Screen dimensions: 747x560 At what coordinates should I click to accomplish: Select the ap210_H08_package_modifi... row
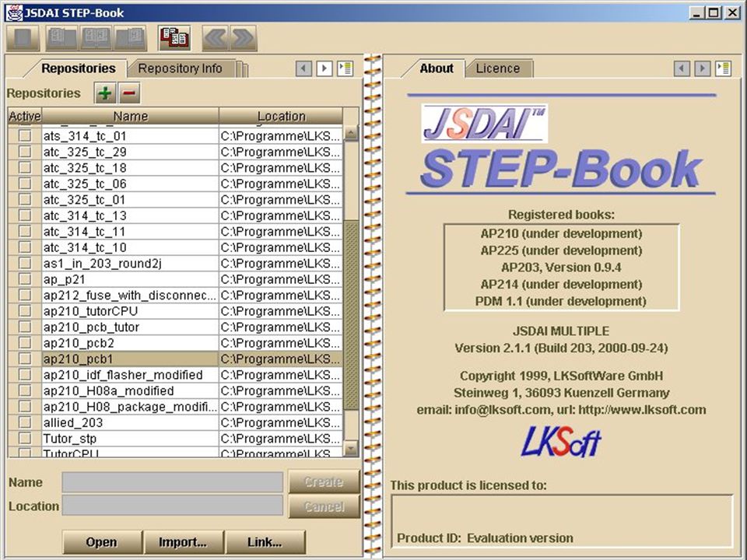175,407
